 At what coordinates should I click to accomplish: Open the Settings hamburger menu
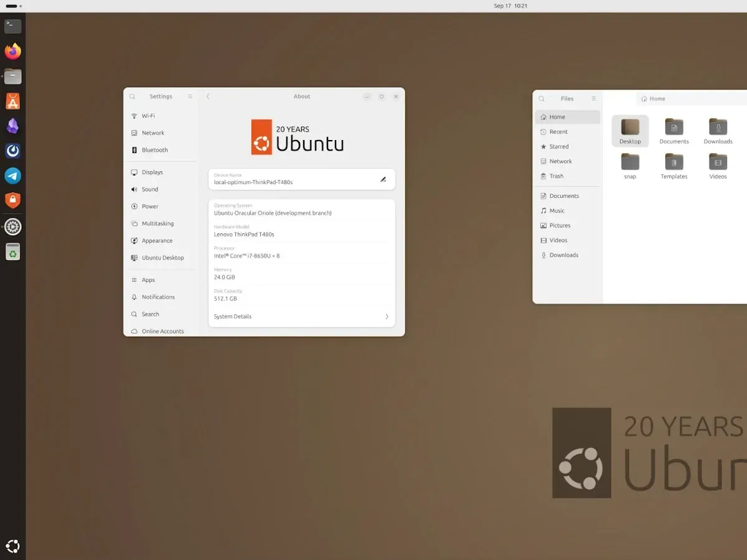pos(189,96)
